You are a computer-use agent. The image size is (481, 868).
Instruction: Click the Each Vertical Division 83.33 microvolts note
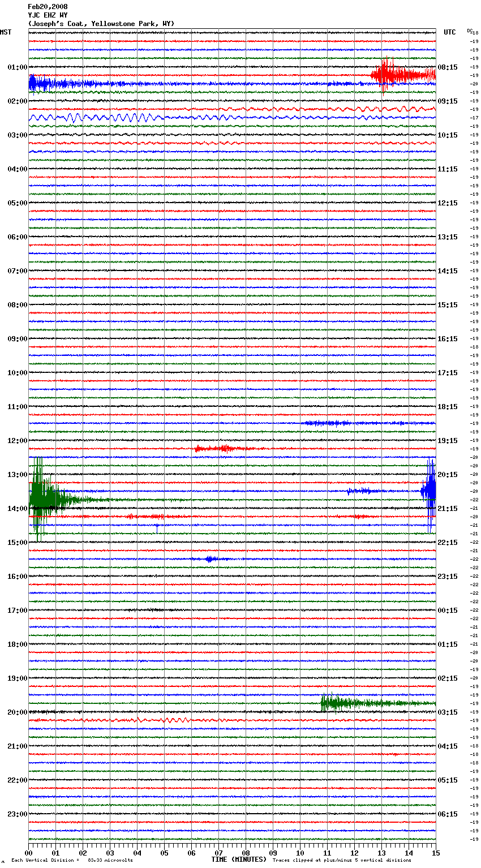(x=72, y=860)
